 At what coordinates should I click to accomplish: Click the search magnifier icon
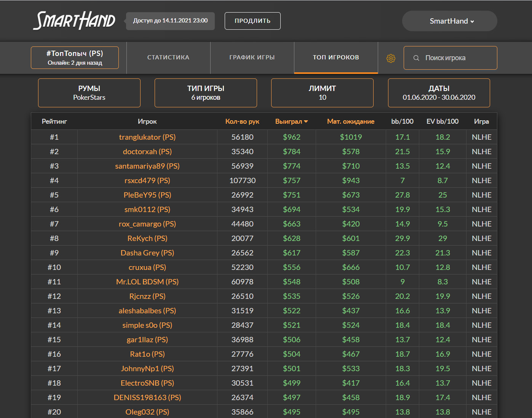pyautogui.click(x=416, y=58)
